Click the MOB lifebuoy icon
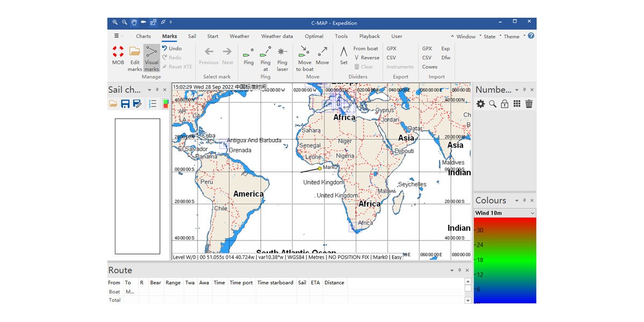 coord(118,52)
